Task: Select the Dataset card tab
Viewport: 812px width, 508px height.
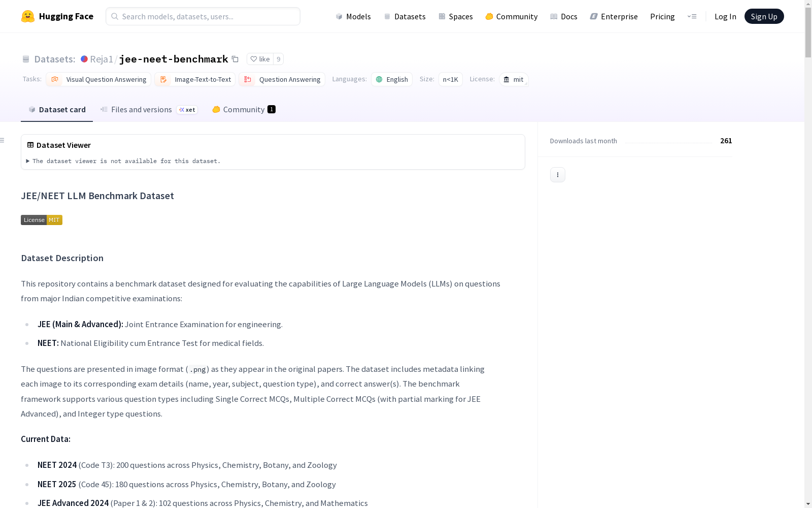Action: tap(57, 109)
